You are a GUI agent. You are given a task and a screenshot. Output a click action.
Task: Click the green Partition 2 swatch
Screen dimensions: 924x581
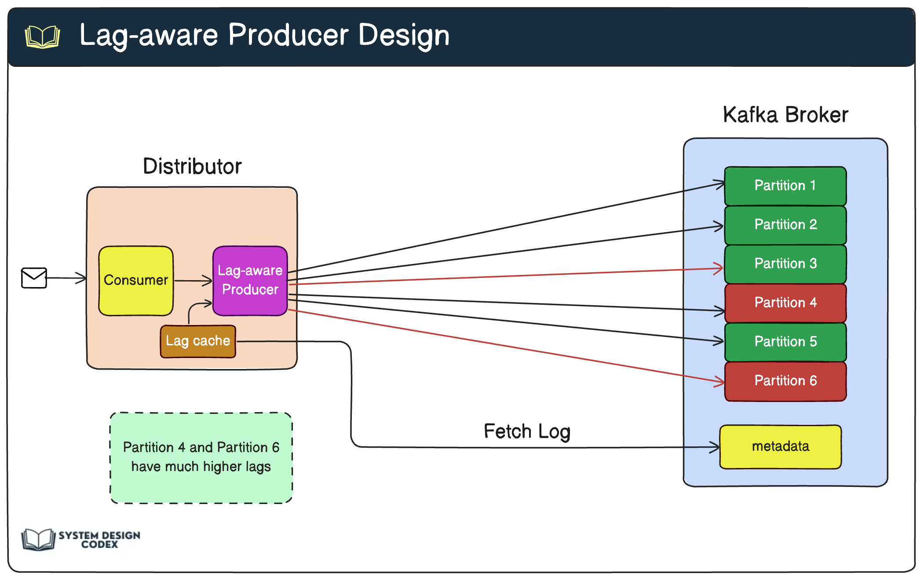pos(785,225)
